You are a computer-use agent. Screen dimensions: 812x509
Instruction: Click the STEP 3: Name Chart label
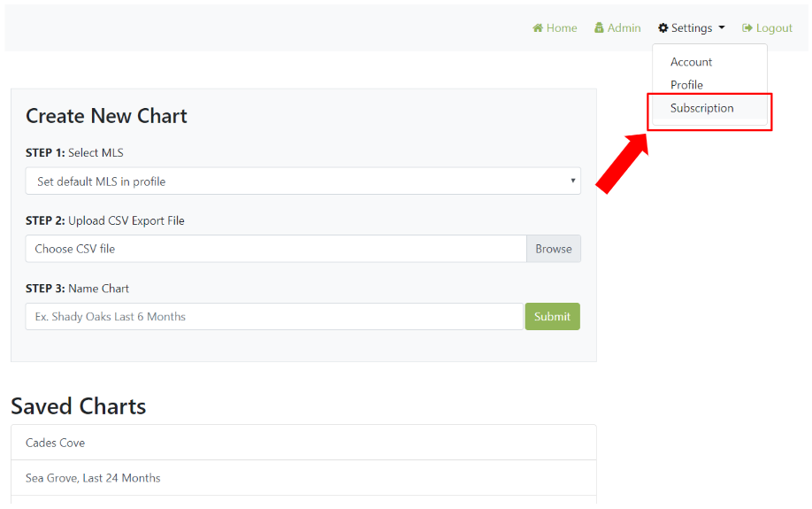(x=77, y=289)
